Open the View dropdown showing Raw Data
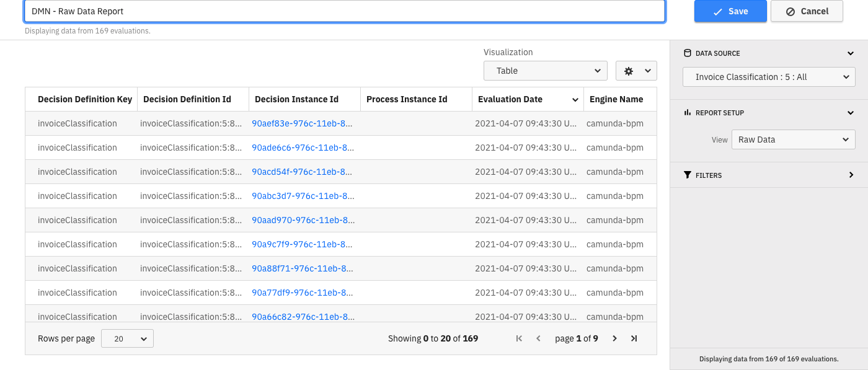The width and height of the screenshot is (868, 370). [x=793, y=139]
